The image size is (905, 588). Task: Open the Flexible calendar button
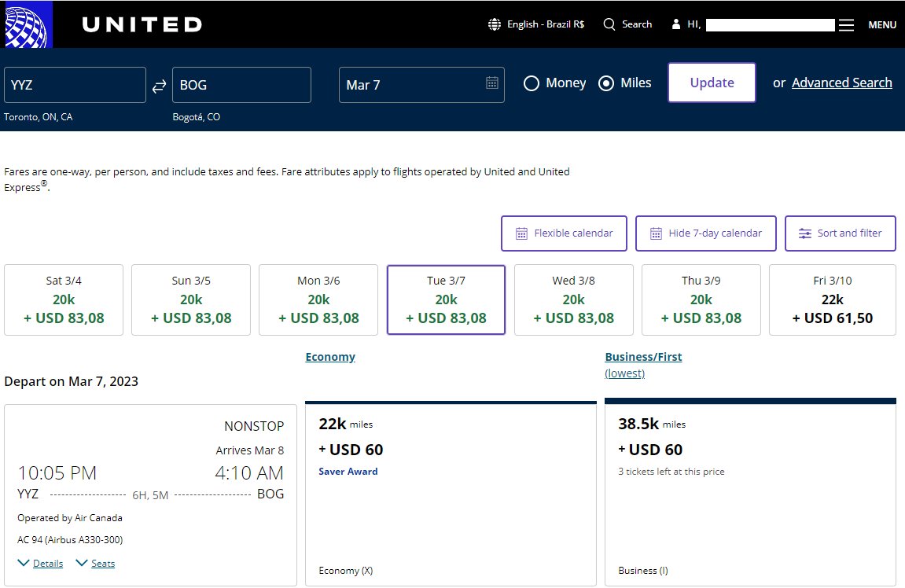pos(564,233)
